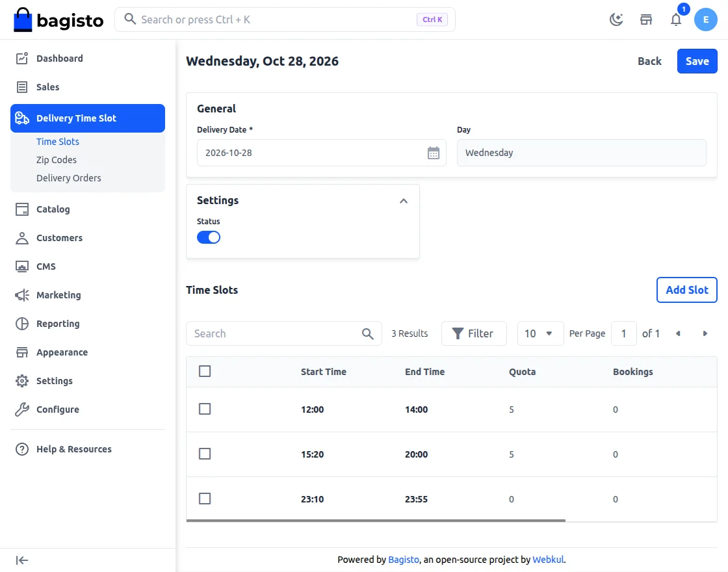Toggle the Status switch off
Image resolution: width=728 pixels, height=572 pixels.
pyautogui.click(x=209, y=237)
